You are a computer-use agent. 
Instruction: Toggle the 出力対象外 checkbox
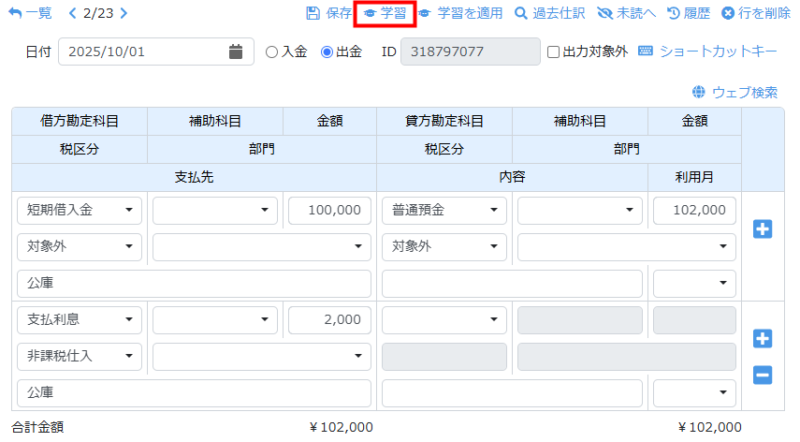(x=554, y=52)
